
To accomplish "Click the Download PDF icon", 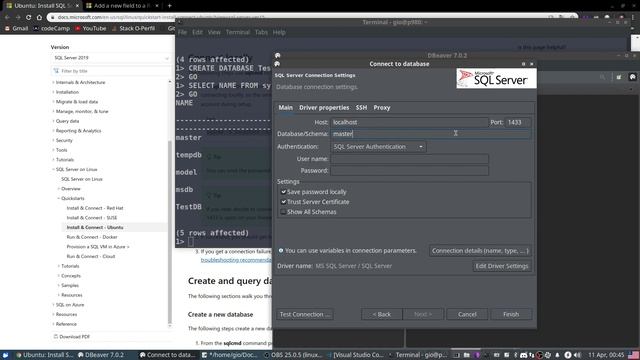I will click(x=56, y=337).
